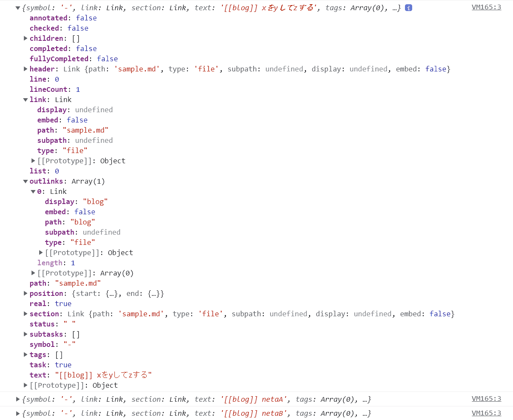
Task: Expand the position start/end property
Action: [26, 293]
